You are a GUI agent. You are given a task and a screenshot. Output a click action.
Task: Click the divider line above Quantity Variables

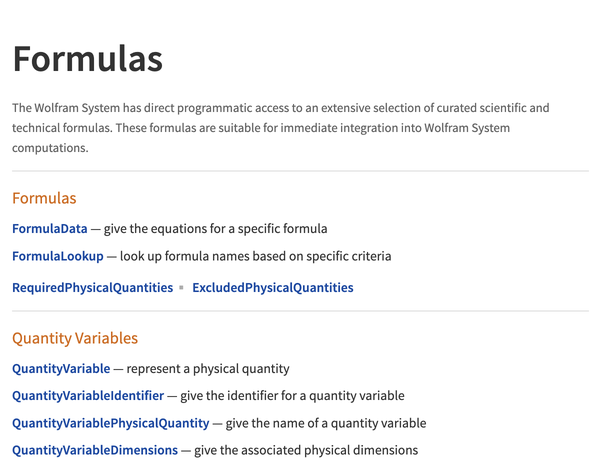pos(300,311)
